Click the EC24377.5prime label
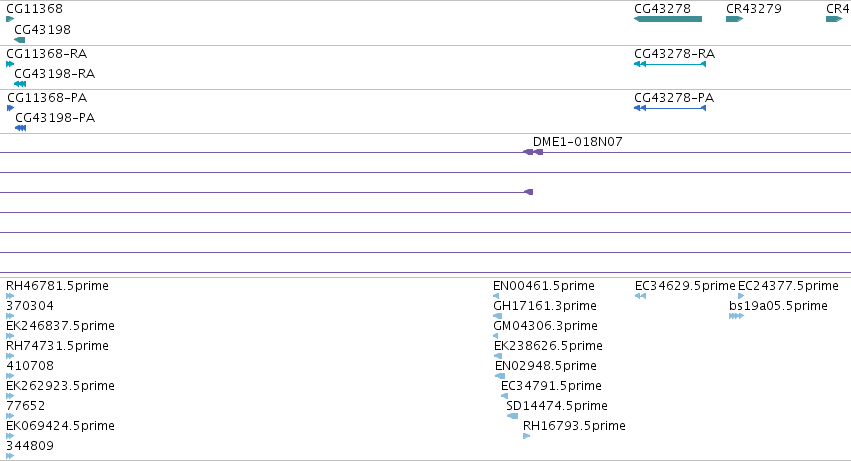The height and width of the screenshot is (461, 851). point(788,286)
